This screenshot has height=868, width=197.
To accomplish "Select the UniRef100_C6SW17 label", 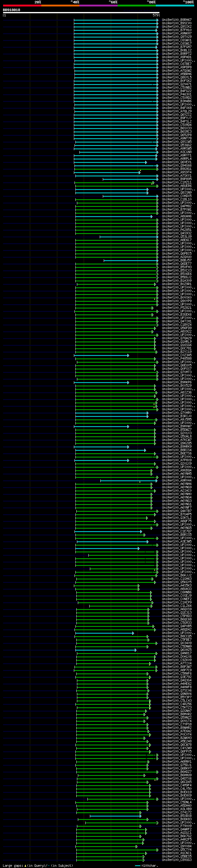I will (177, 43).
